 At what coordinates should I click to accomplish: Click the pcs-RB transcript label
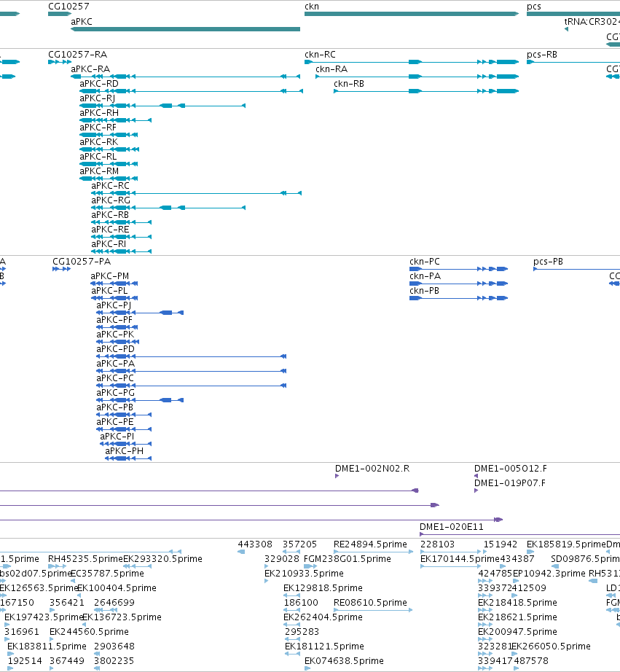coord(542,55)
